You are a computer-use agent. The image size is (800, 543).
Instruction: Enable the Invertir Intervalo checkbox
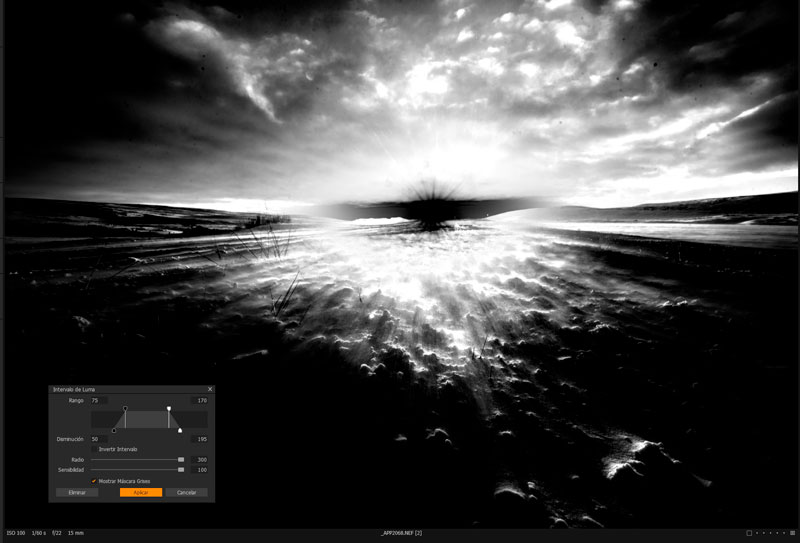point(94,449)
